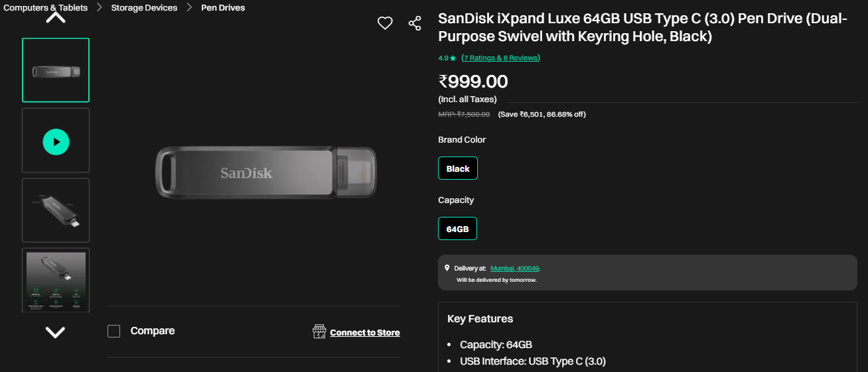Viewport: 868px width, 372px height.
Task: View the angled pen drive dimensions thumbnail
Action: (x=56, y=210)
